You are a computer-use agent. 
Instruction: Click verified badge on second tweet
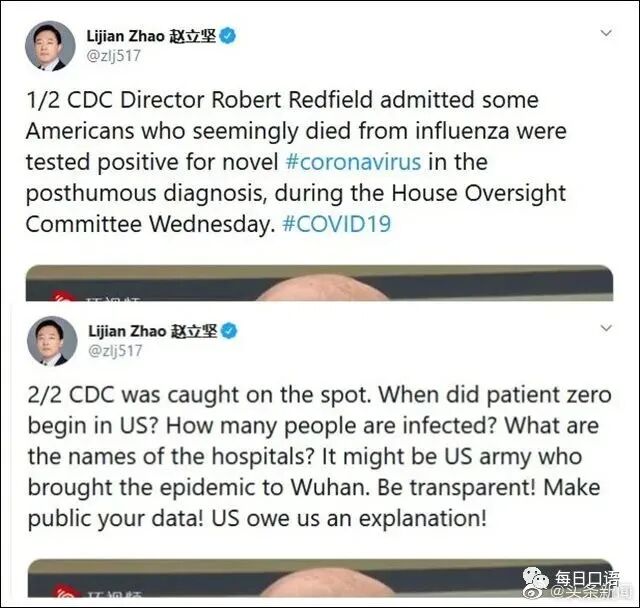click(229, 331)
